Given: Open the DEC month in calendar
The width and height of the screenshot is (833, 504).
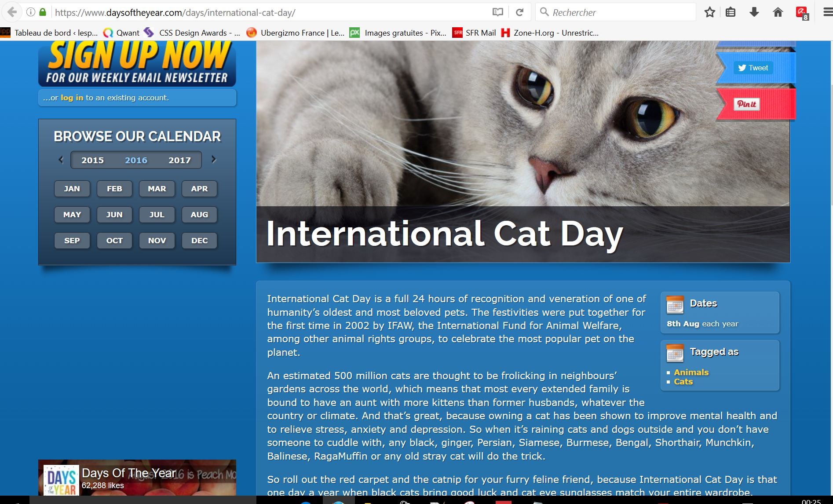Looking at the screenshot, I should [199, 241].
